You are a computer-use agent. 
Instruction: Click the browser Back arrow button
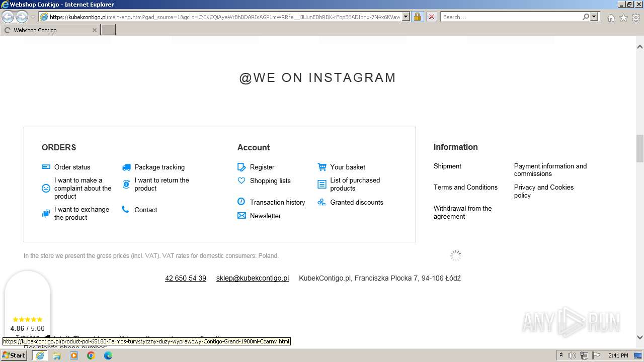[8, 17]
